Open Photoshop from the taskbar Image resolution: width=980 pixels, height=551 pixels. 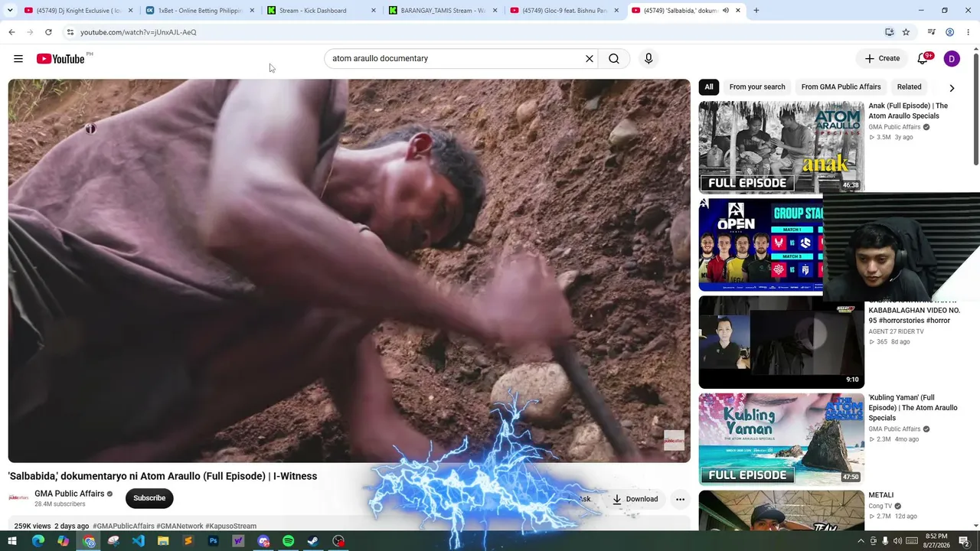(213, 541)
